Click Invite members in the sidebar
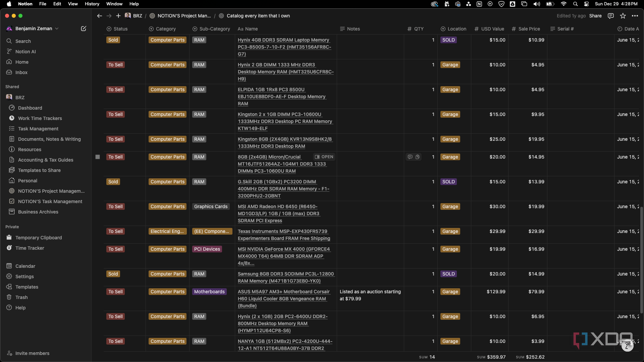The image size is (644, 362). 32,353
